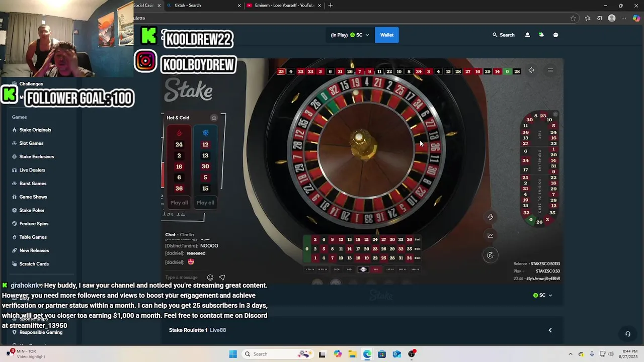644x362 pixels.
Task: Collapse the game footer with the arrow
Action: pyautogui.click(x=550, y=330)
